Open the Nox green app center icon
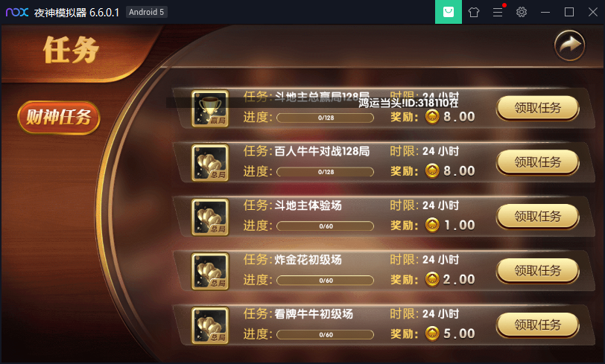Viewport: 605px width, 364px height. tap(449, 12)
